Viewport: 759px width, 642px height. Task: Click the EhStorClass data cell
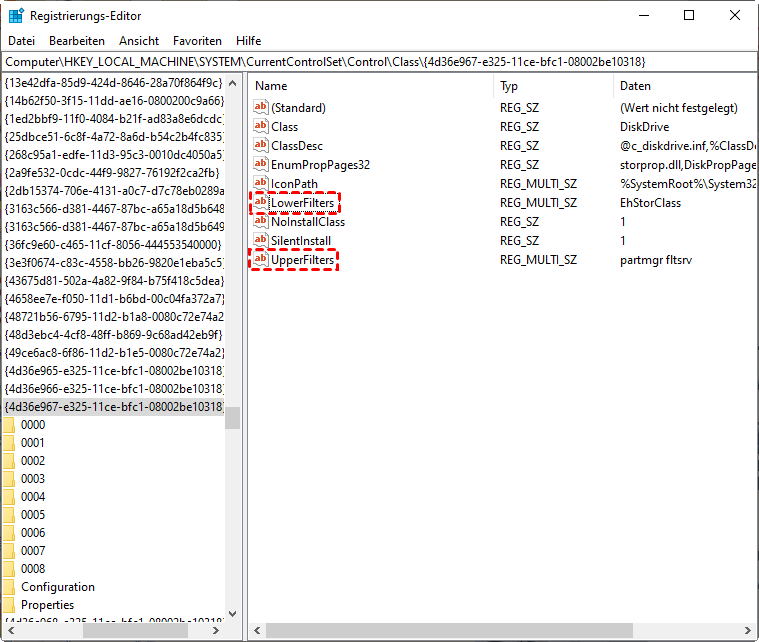[650, 203]
